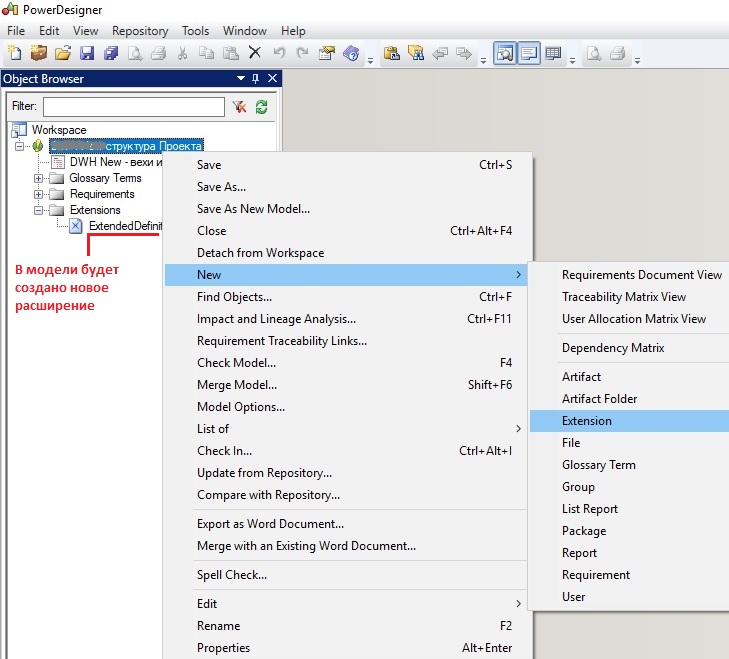The width and height of the screenshot is (729, 659).
Task: Click the first Print Preview toolbar icon
Action: pyautogui.click(x=135, y=53)
